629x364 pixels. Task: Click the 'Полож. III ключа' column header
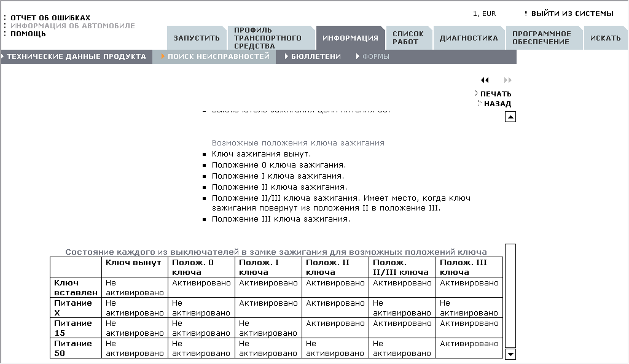coord(469,268)
